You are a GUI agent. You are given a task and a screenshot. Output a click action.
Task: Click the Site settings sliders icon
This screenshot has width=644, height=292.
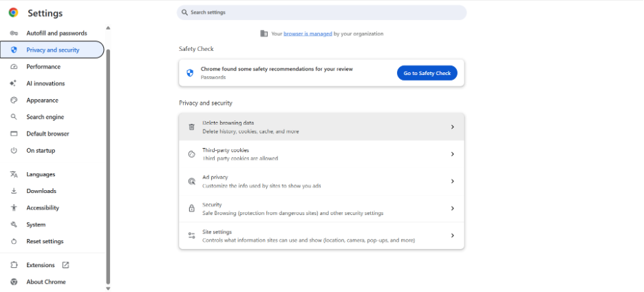191,236
